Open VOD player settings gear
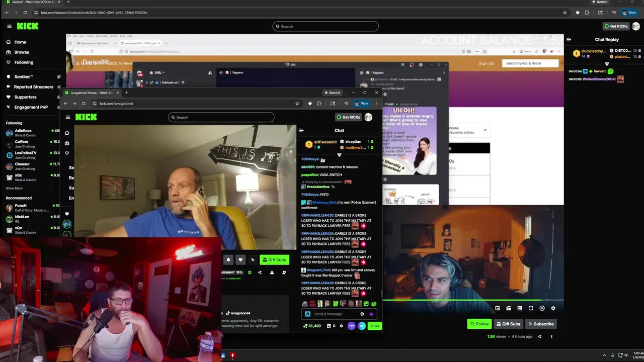 point(553,309)
